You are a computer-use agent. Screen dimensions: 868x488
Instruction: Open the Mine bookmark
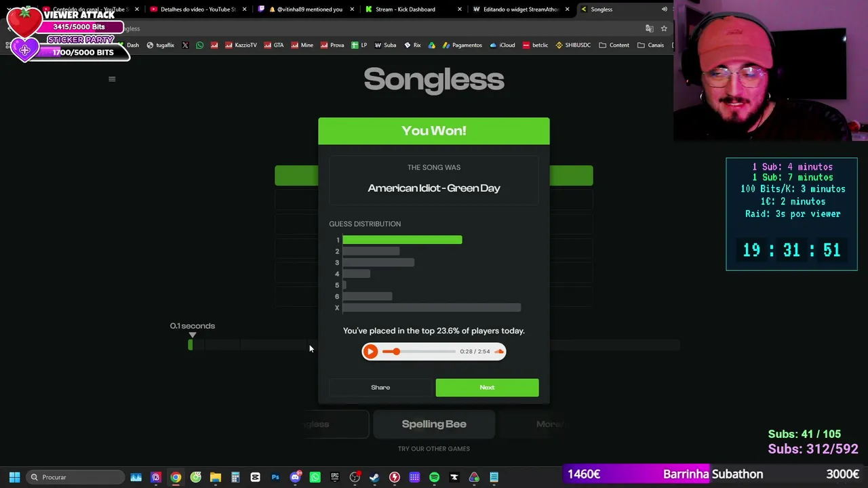[302, 45]
